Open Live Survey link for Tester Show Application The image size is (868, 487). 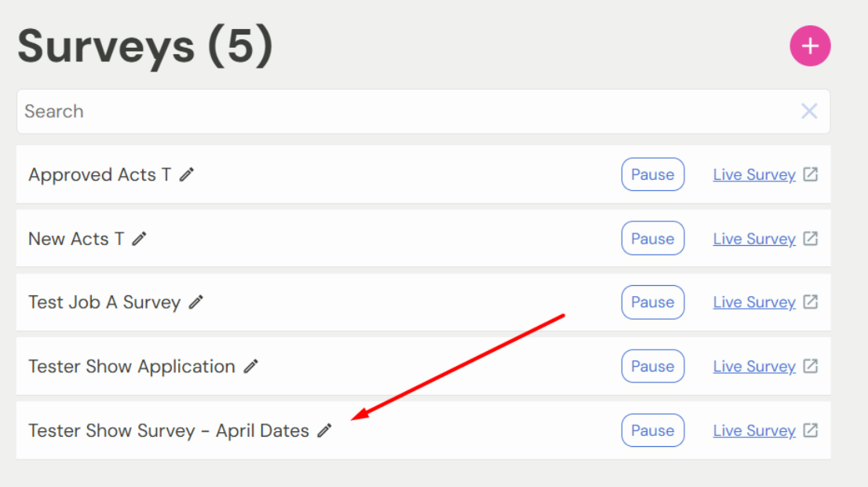click(753, 367)
